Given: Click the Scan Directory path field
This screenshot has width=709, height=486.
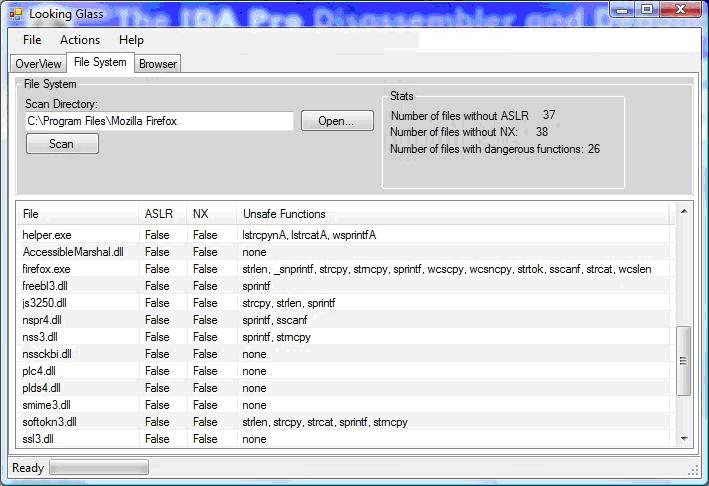Looking at the screenshot, I should 159,121.
